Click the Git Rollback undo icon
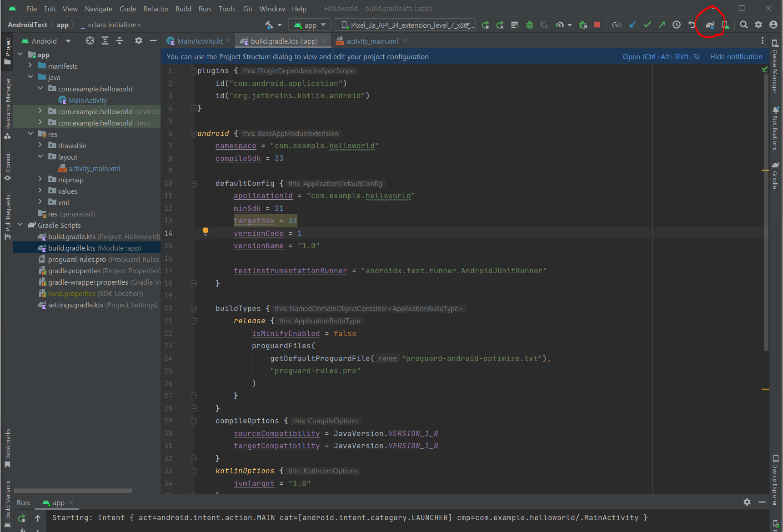Viewport: 783px width, 532px height. click(692, 25)
